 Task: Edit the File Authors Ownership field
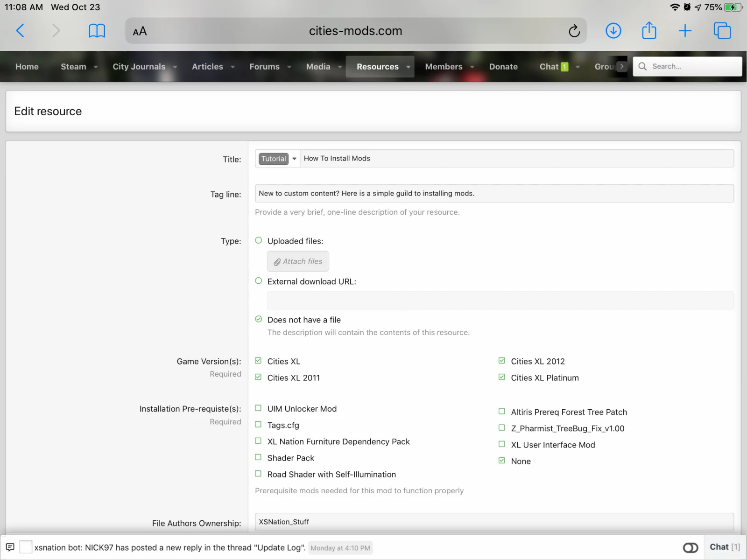494,522
